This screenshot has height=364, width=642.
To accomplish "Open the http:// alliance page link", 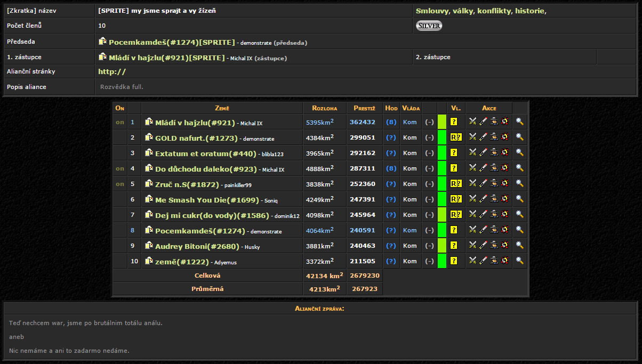I will click(x=112, y=71).
